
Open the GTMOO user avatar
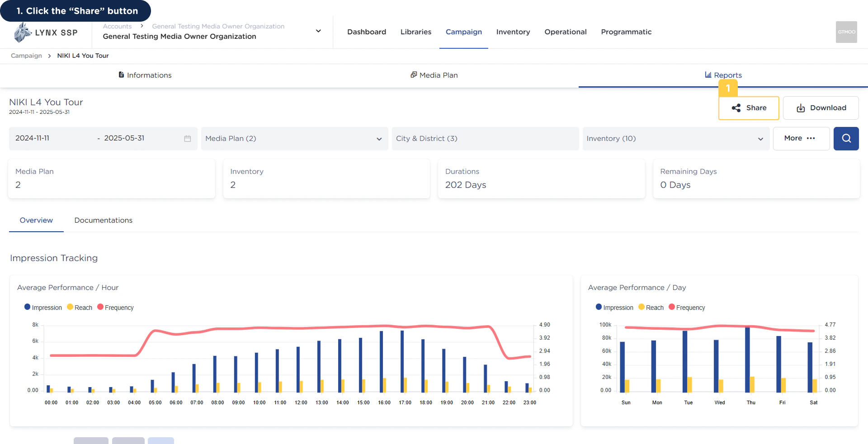(846, 32)
